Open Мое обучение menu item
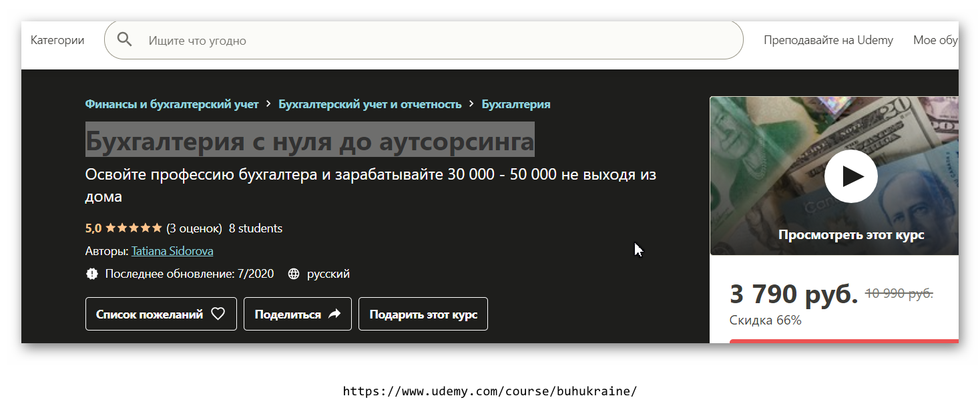 pyautogui.click(x=937, y=39)
